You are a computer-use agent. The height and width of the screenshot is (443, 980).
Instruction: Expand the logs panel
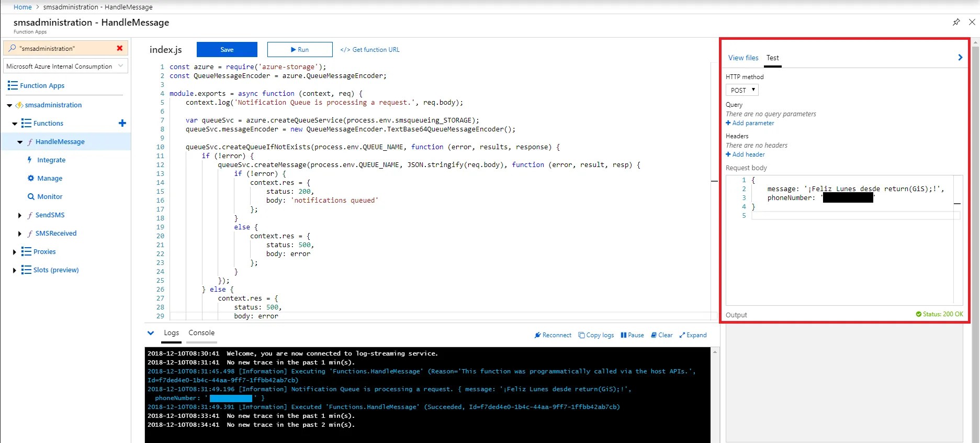click(693, 335)
